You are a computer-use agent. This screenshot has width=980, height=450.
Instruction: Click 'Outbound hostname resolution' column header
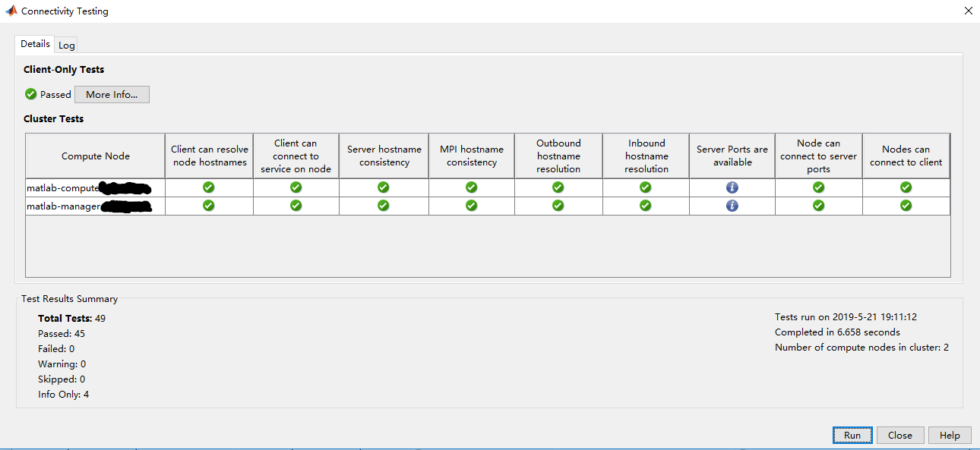558,156
